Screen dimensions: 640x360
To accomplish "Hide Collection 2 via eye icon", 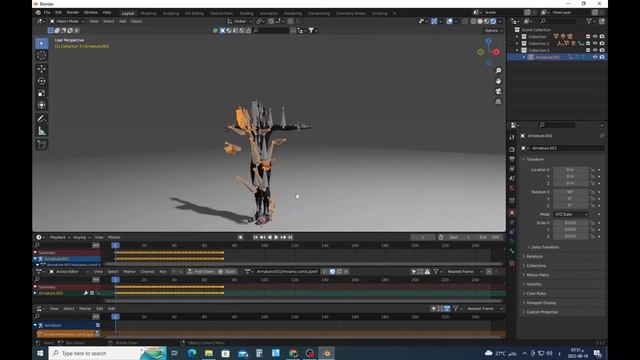I will coord(595,43).
